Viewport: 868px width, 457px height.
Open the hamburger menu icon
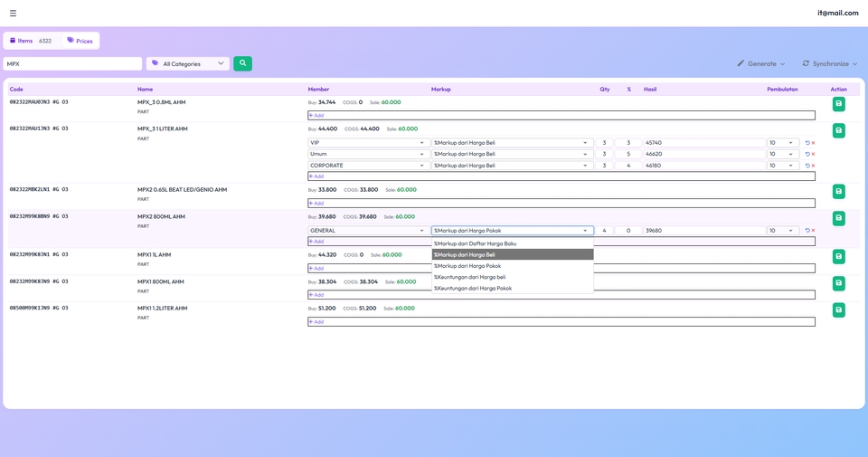pyautogui.click(x=13, y=14)
